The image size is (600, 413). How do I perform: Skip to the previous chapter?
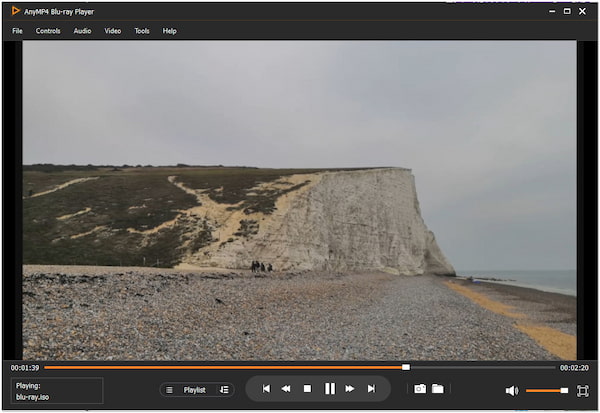click(266, 389)
